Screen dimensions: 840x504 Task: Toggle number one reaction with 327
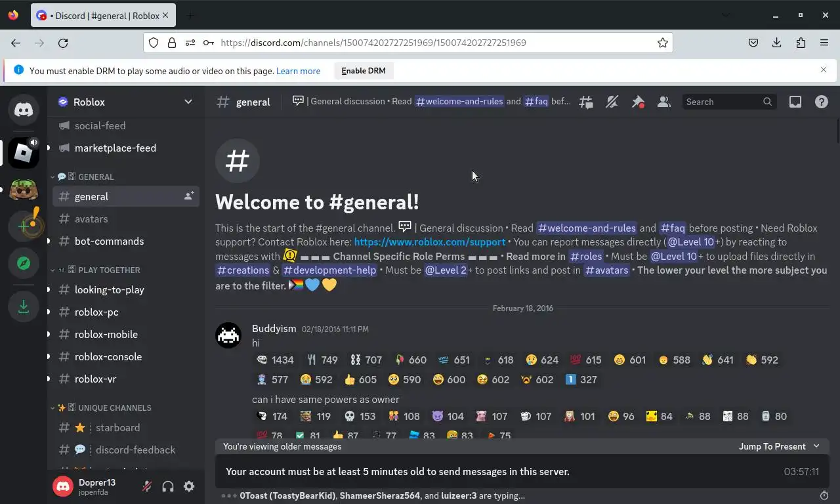click(581, 379)
